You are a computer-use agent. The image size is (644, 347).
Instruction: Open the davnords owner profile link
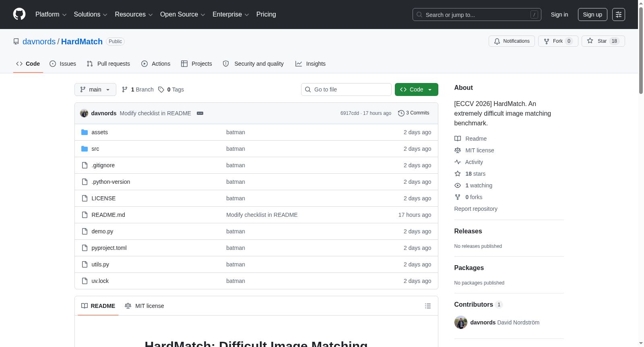point(39,42)
